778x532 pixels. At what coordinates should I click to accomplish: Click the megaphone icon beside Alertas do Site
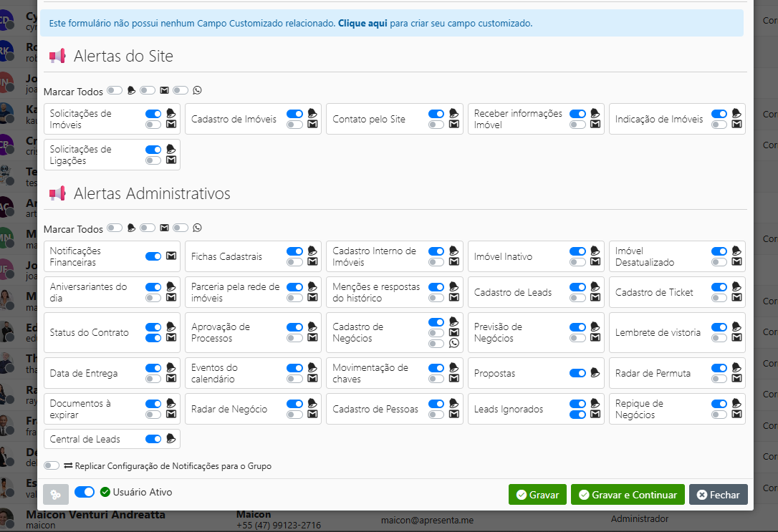[57, 57]
